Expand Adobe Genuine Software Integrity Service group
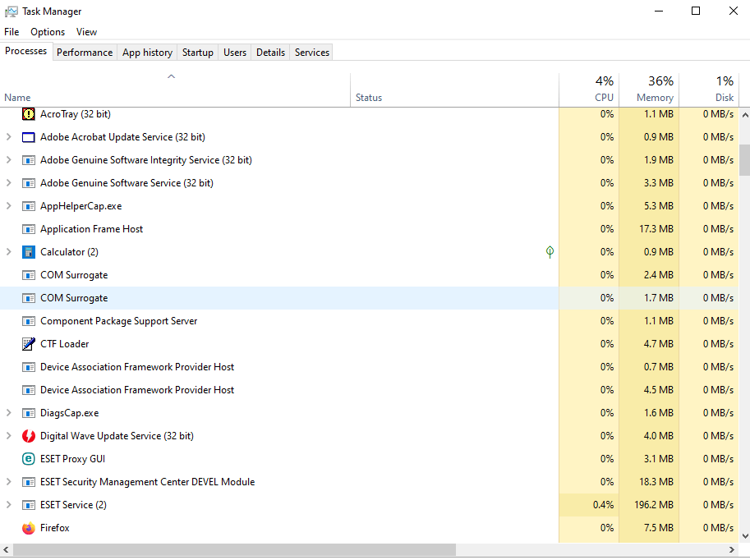The image size is (750, 560). coord(8,160)
